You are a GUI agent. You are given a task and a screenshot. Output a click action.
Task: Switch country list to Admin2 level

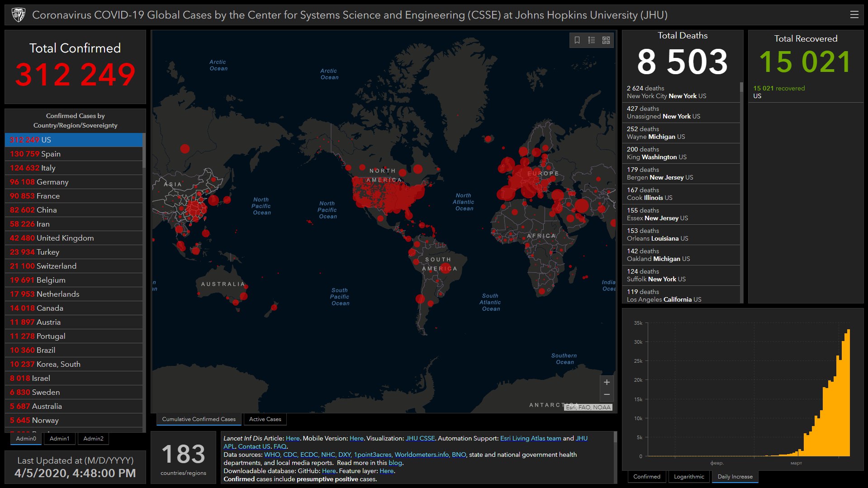[x=93, y=439]
